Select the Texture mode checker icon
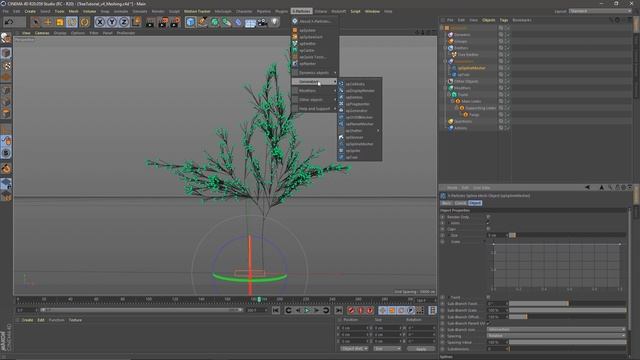The width and height of the screenshot is (640, 360). point(6,65)
